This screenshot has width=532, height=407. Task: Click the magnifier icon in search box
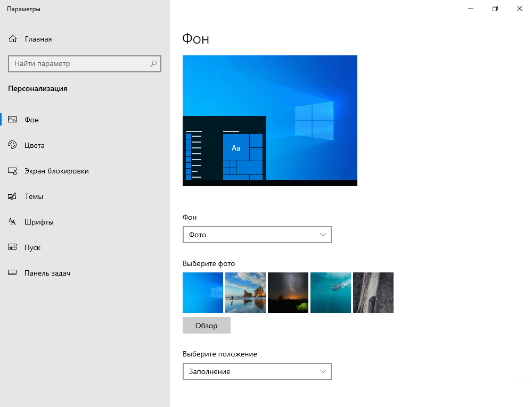click(x=153, y=64)
